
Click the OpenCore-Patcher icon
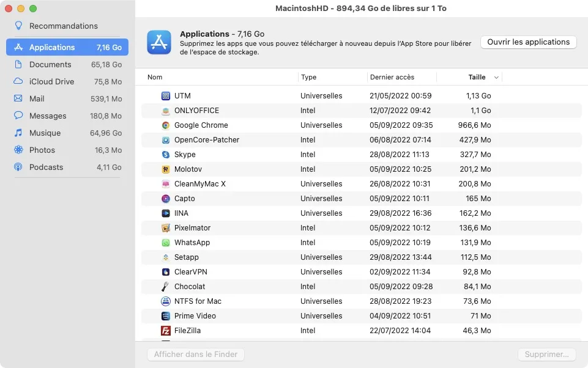click(165, 140)
